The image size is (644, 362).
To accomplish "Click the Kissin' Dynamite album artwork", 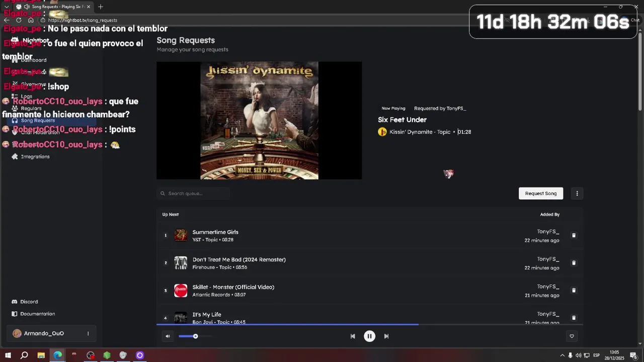I will click(259, 121).
